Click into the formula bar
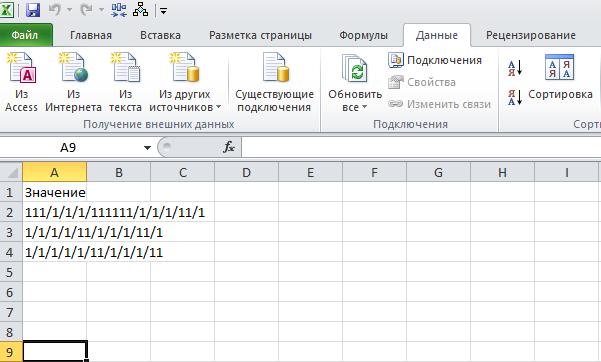Image resolution: width=601 pixels, height=362 pixels. 421,147
